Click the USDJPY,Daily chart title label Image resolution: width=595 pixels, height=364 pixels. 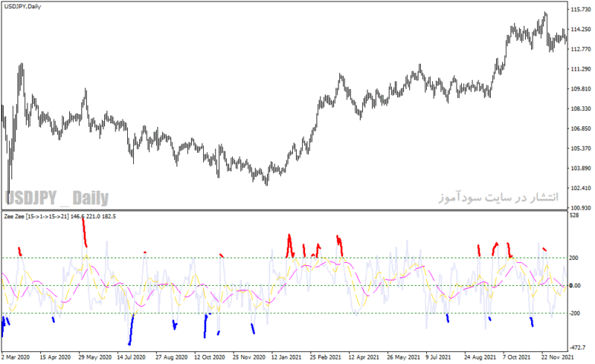click(x=22, y=7)
